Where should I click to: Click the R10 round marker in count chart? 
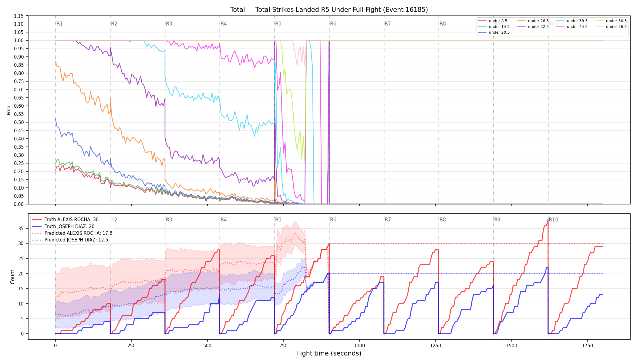(x=553, y=220)
